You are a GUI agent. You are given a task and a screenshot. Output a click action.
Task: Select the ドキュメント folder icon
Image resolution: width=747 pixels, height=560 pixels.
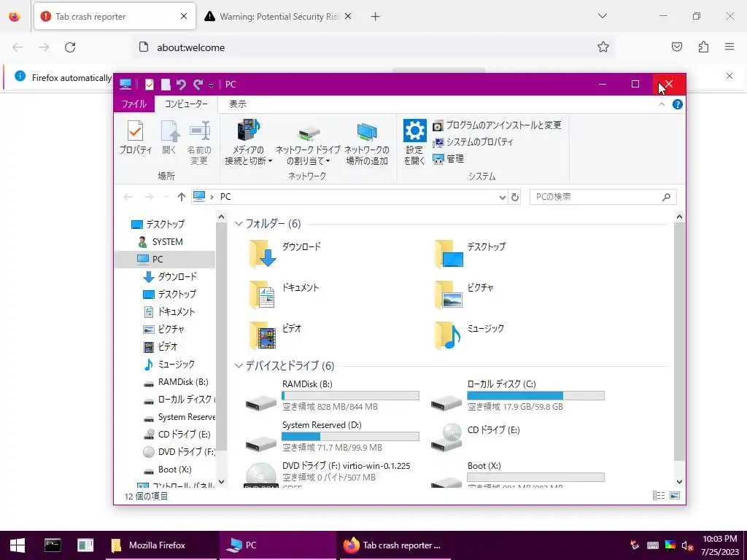[x=262, y=295]
